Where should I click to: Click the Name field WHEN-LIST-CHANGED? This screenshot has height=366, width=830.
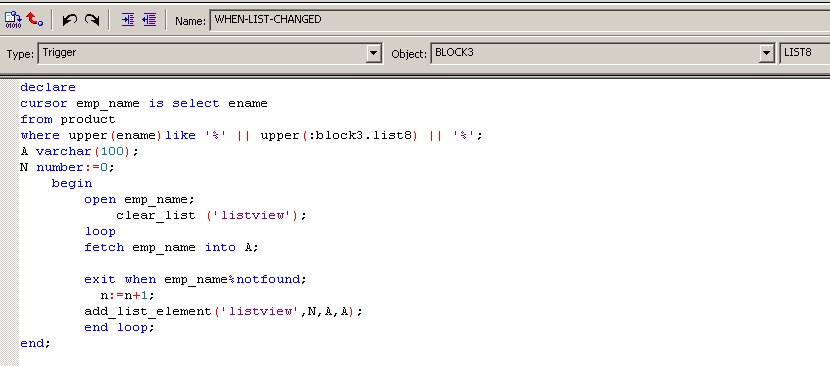pos(520,20)
